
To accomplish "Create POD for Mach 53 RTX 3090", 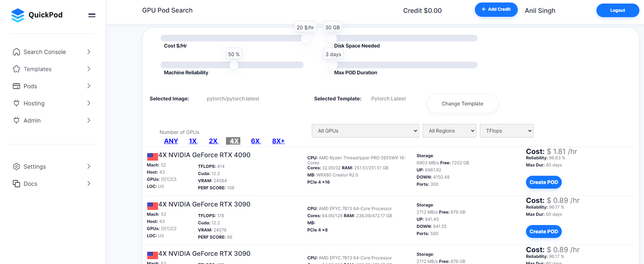I will (x=544, y=231).
